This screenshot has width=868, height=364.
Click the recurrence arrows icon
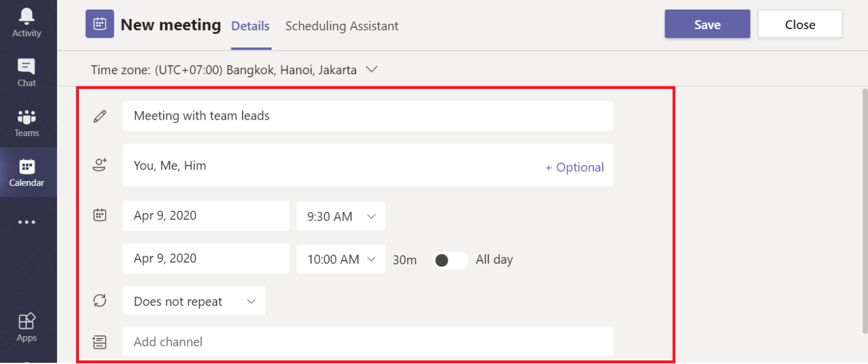click(100, 300)
